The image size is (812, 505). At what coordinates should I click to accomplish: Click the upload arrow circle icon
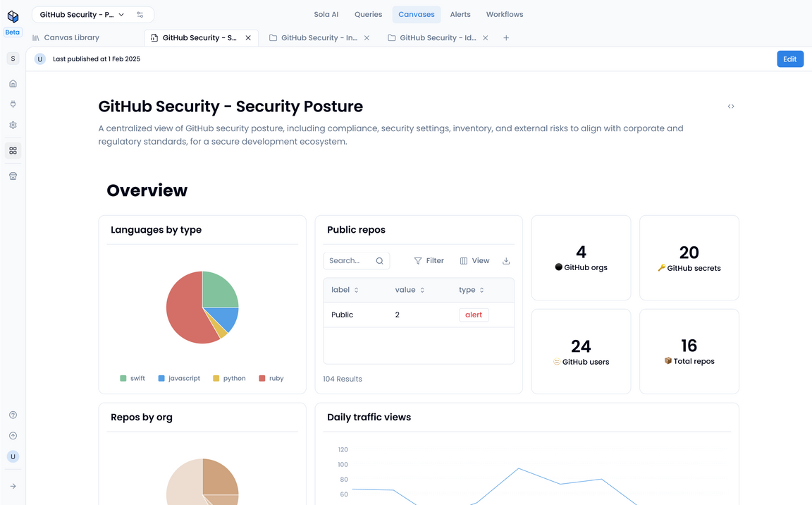13,436
